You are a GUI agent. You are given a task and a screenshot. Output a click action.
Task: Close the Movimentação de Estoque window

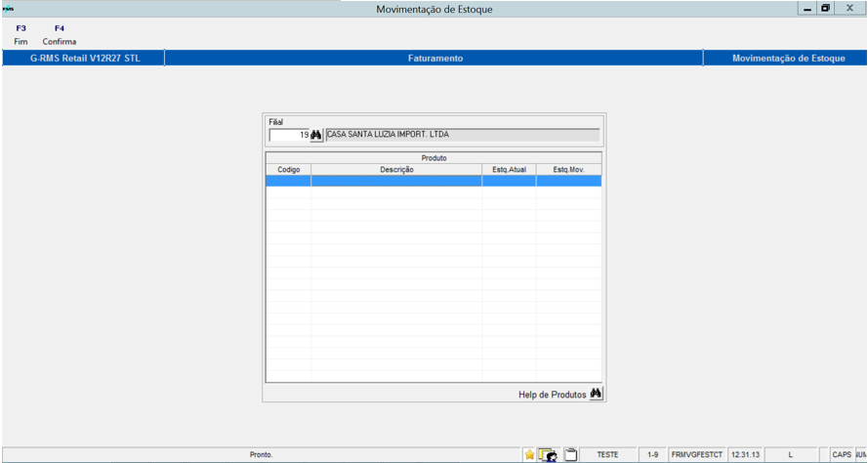tap(849, 9)
